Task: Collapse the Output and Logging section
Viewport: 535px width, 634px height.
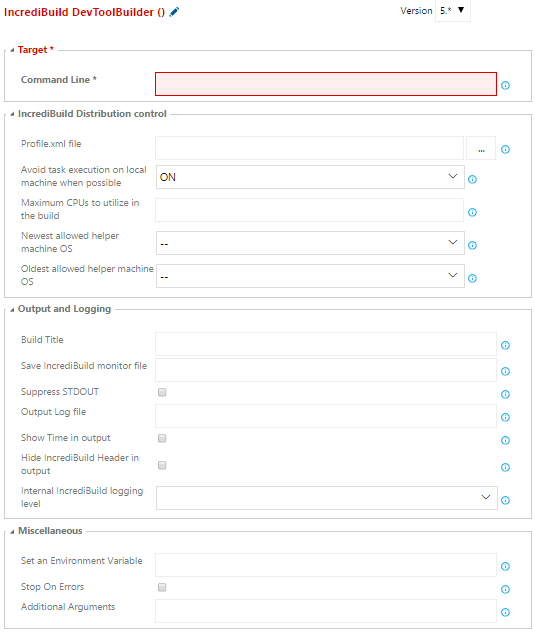Action: [12, 309]
